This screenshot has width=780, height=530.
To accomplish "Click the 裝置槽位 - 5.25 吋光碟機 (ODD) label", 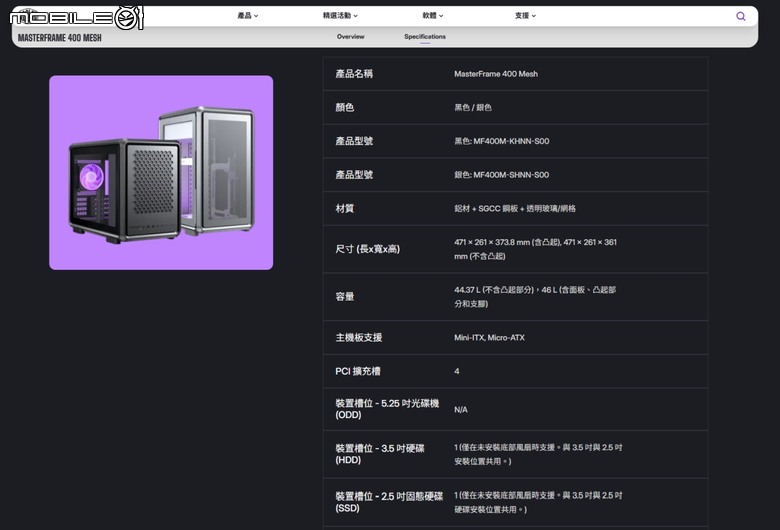I will [x=387, y=409].
